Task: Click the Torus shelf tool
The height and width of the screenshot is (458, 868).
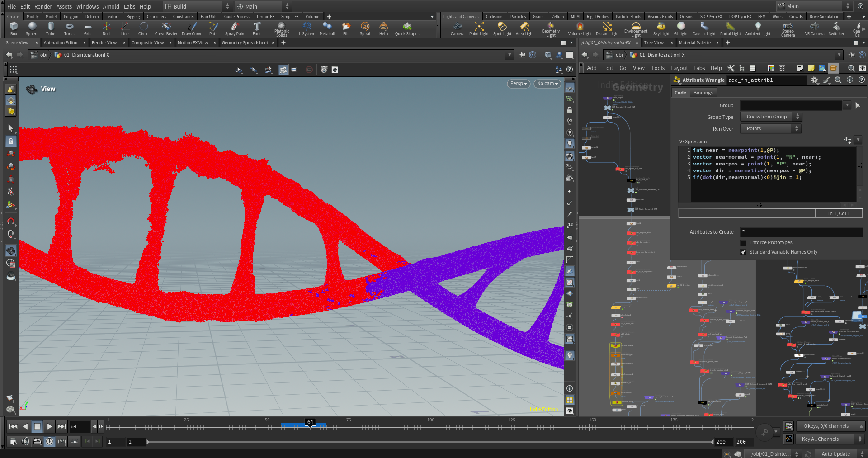Action: click(69, 28)
